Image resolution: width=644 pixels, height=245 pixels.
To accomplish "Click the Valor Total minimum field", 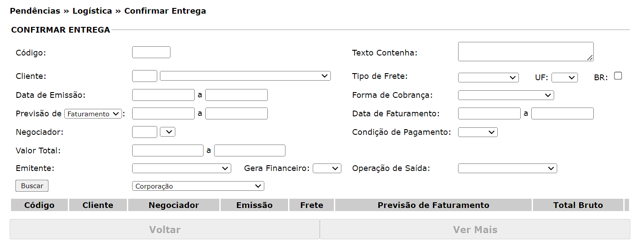I will click(168, 151).
